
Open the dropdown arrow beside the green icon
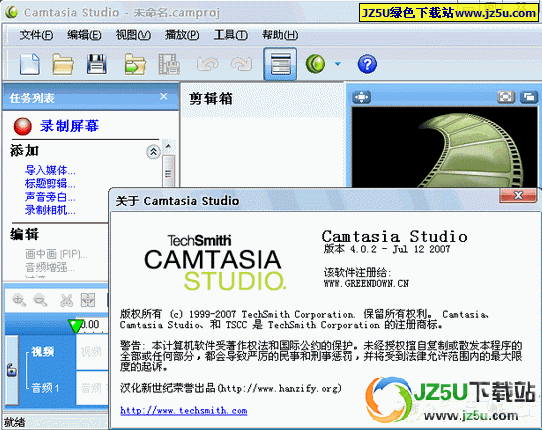pyautogui.click(x=338, y=64)
